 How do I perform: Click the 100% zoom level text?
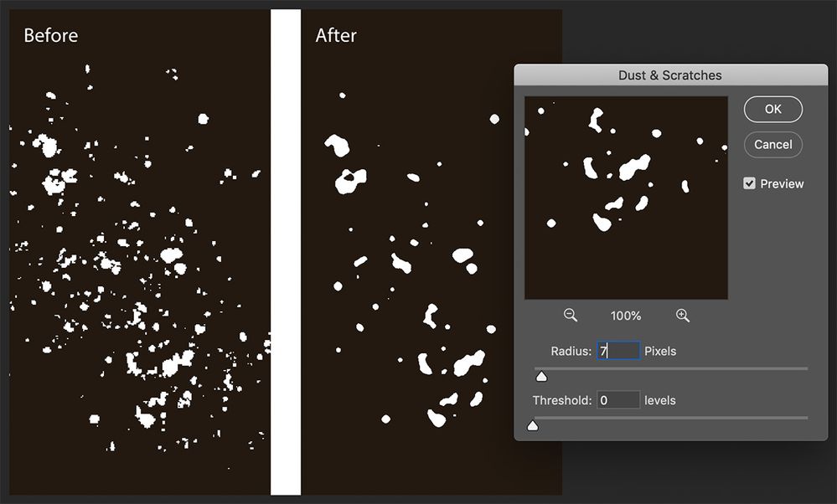(626, 316)
